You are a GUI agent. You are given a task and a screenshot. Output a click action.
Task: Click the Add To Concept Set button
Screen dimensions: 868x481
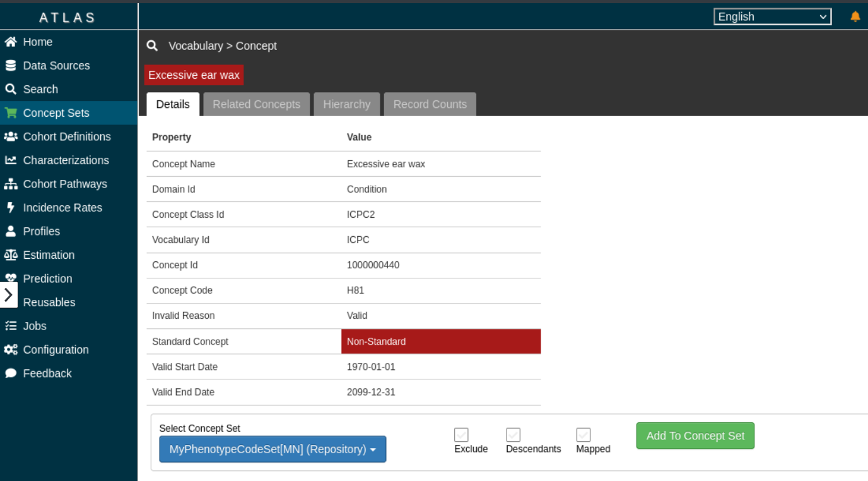695,436
